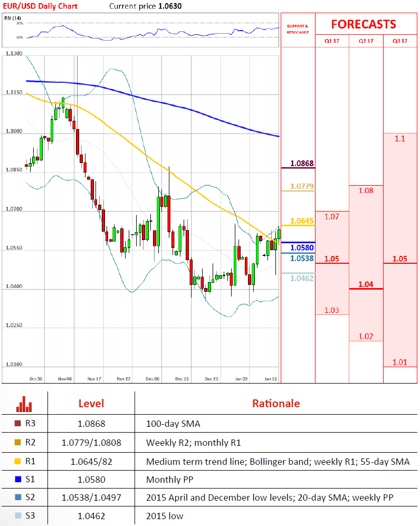Select the 'Q1 17' forecast column header
420x526 pixels.
pos(332,41)
